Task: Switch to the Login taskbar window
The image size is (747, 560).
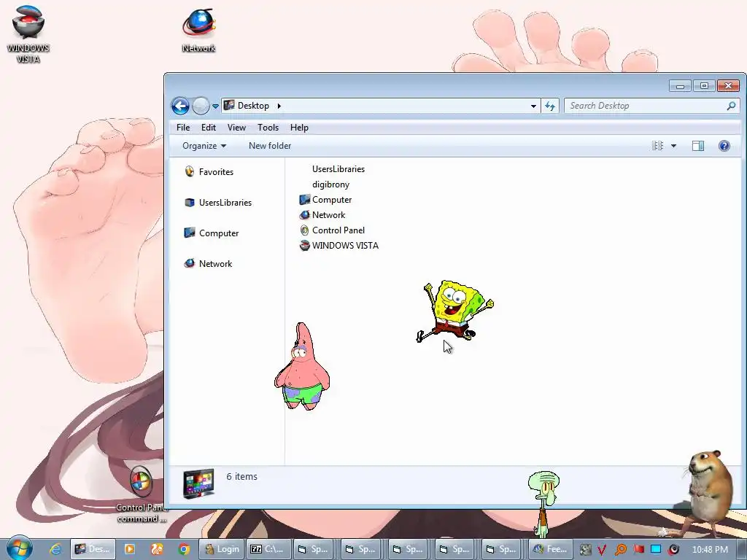Action: pyautogui.click(x=222, y=549)
